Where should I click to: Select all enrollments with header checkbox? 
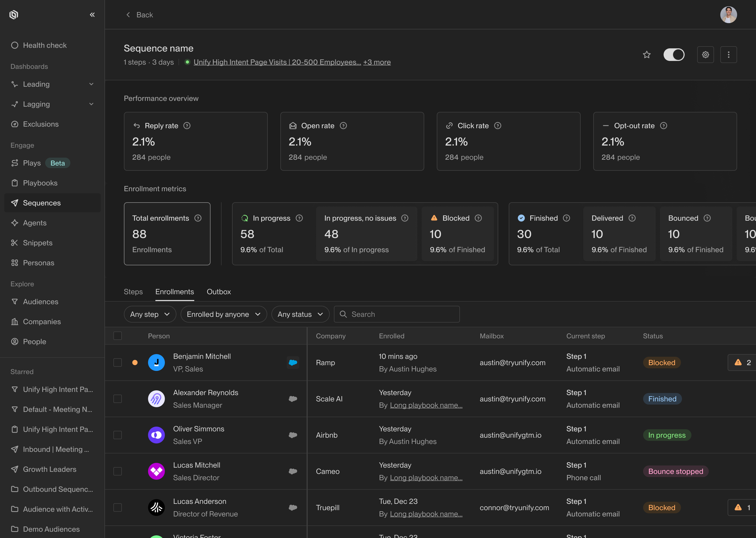(x=118, y=335)
